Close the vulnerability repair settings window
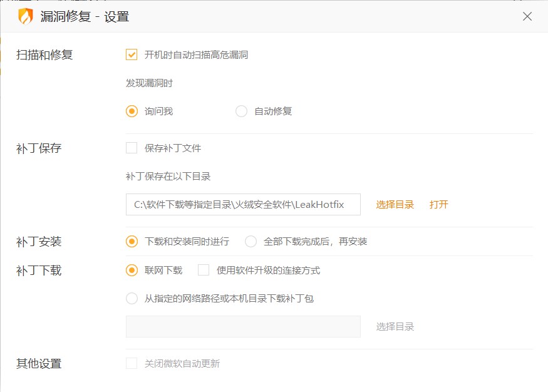The height and width of the screenshot is (392, 548). [527, 17]
